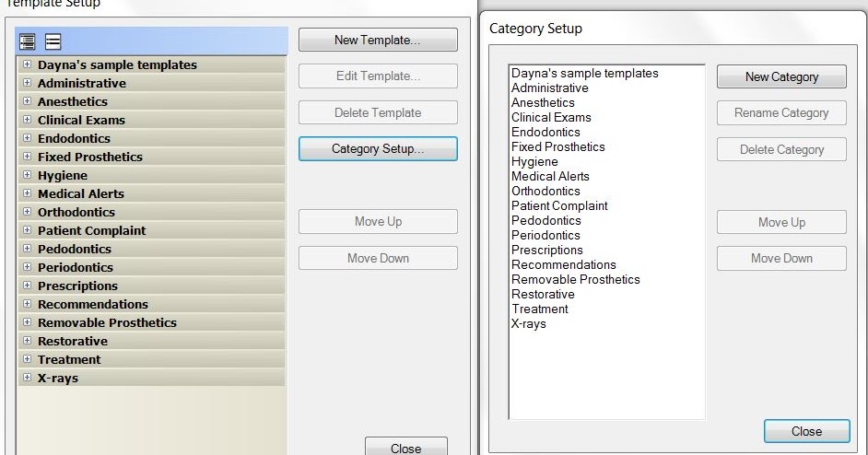
Task: Click the Category Setup button
Action: (378, 149)
